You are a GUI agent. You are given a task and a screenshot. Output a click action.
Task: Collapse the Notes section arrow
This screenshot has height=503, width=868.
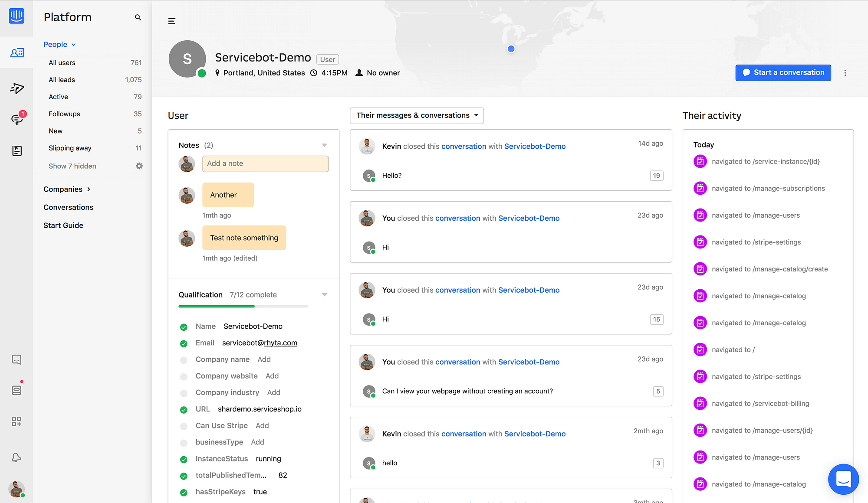pos(324,145)
